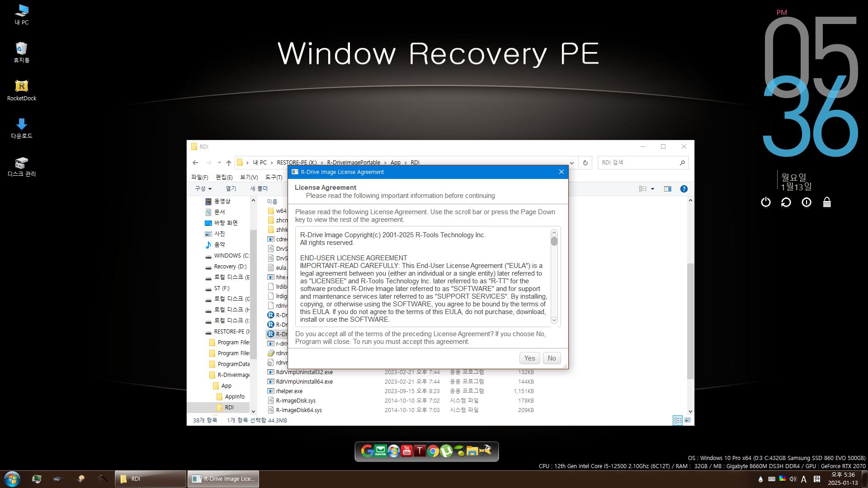Click the Explorer back arrow
This screenshot has width=868, height=488.
[x=195, y=163]
